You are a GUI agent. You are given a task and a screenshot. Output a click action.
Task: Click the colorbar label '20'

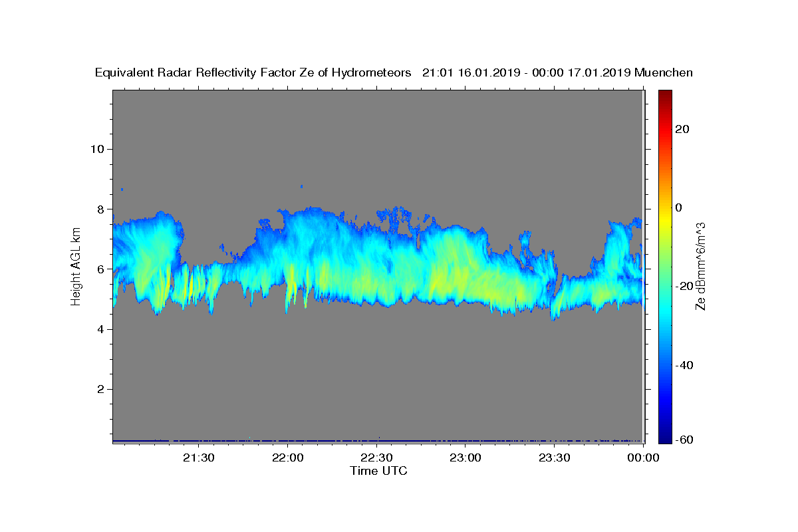pos(684,129)
